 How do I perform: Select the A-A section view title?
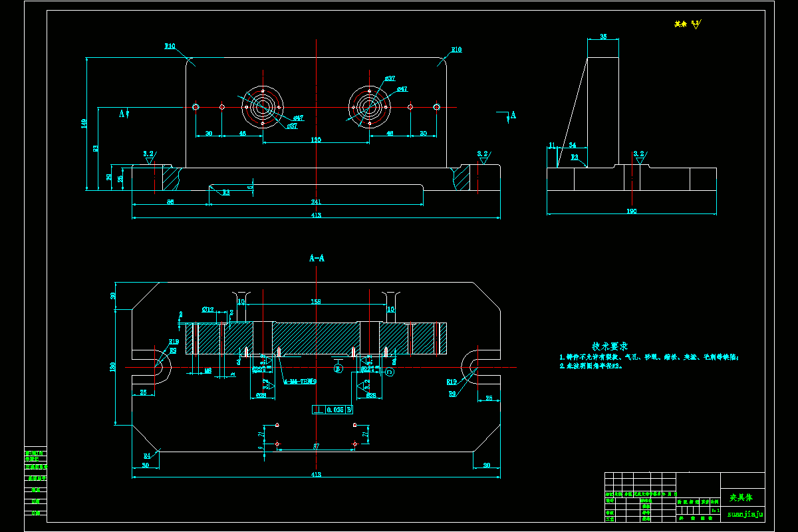pyautogui.click(x=317, y=258)
